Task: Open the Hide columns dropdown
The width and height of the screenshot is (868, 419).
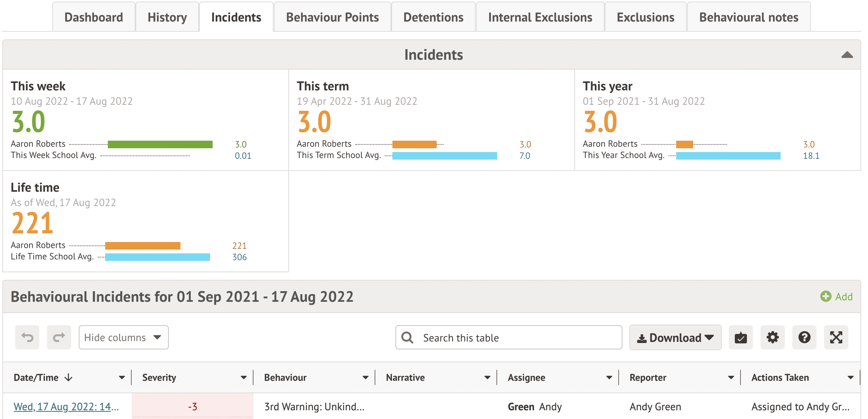Action: (123, 337)
